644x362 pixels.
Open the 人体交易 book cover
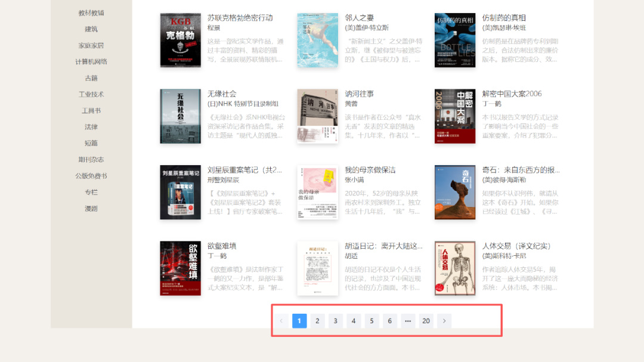coord(455,268)
